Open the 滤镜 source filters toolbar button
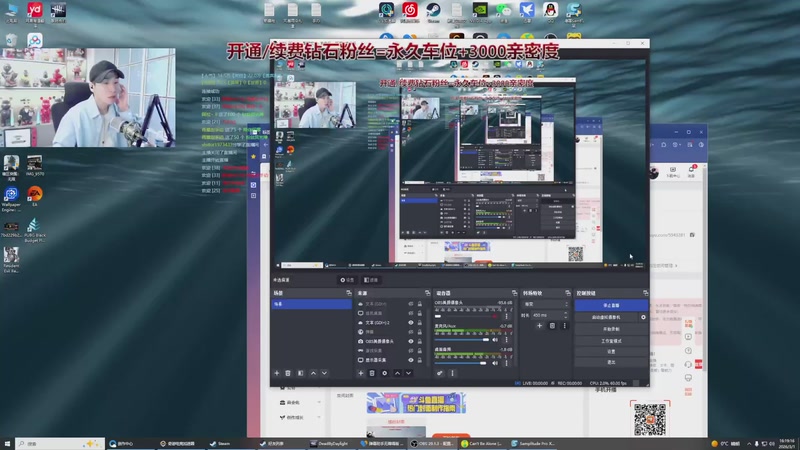The image size is (800, 450). (371, 280)
